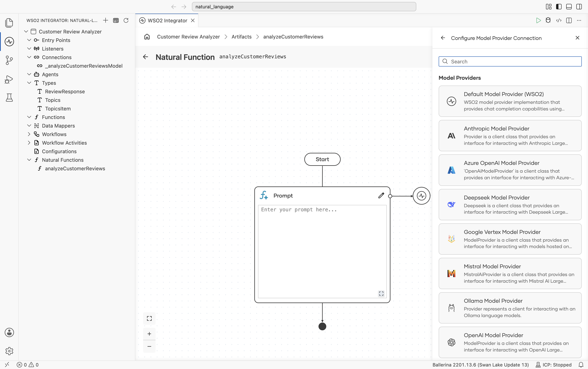The image size is (588, 369).
Task: Fit the diagram to screen
Action: [x=149, y=318]
